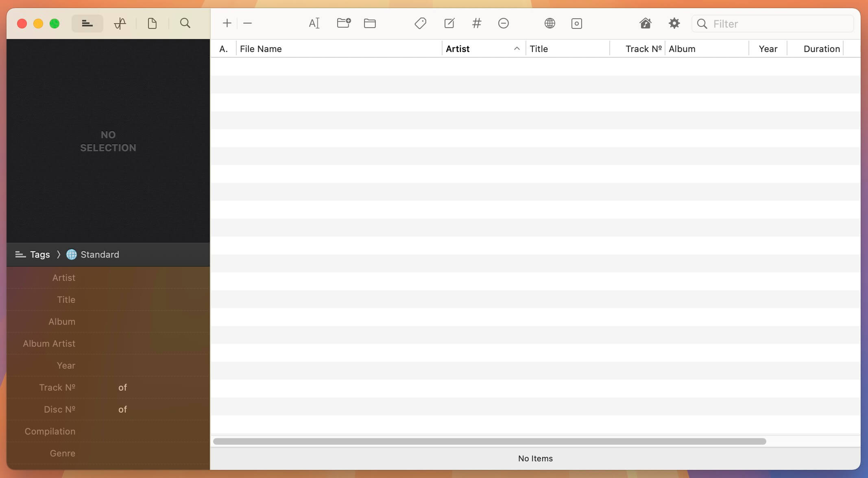The width and height of the screenshot is (868, 478).
Task: Click the add files plus button
Action: pos(227,23)
